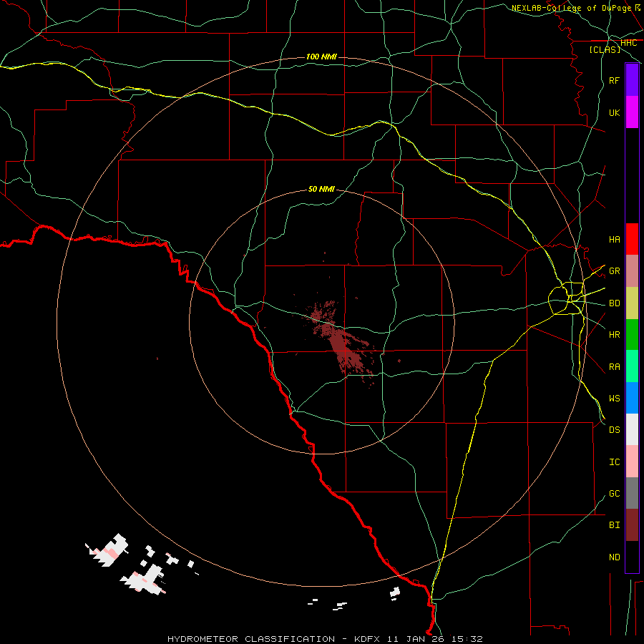Click the large dark red echo cluster
The width and height of the screenshot is (644, 644).
pyautogui.click(x=342, y=343)
